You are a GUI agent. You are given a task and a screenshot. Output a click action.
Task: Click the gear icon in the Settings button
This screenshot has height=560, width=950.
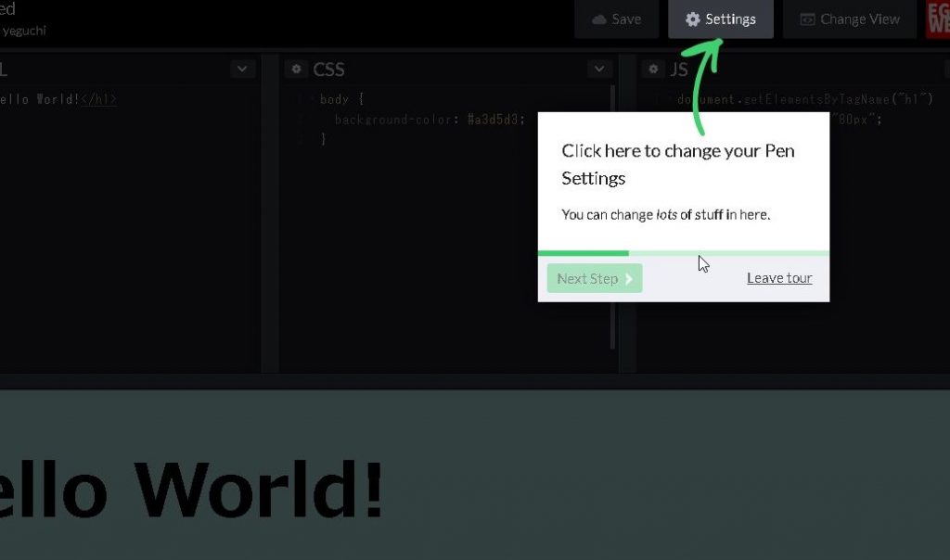(692, 19)
